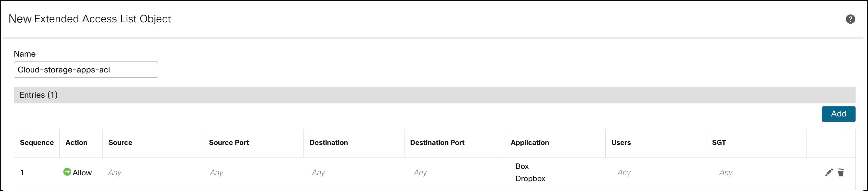Click the green Allow arrow icon
The image size is (868, 196).
67,172
